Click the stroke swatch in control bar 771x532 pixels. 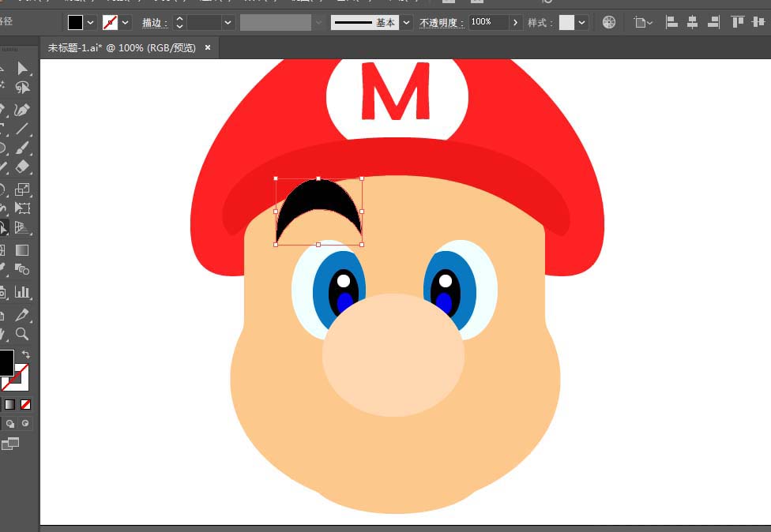point(110,22)
